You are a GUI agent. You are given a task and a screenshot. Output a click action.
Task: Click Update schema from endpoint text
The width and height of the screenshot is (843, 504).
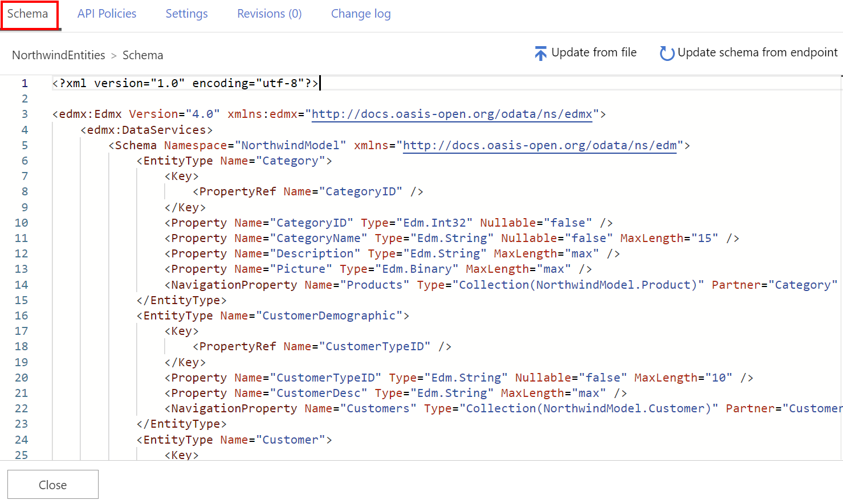point(758,52)
